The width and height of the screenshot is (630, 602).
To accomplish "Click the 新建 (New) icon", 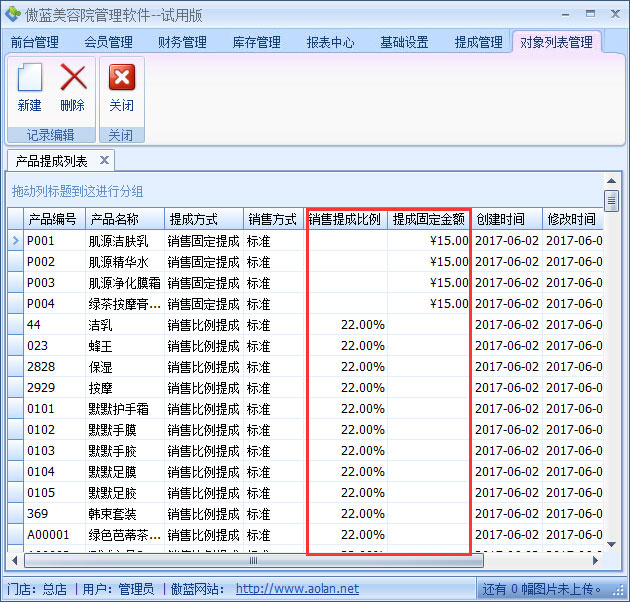I will (30, 79).
